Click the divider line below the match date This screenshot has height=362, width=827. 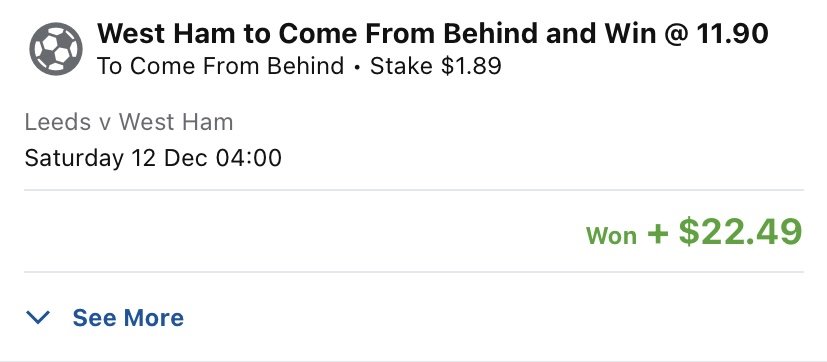[x=414, y=190]
